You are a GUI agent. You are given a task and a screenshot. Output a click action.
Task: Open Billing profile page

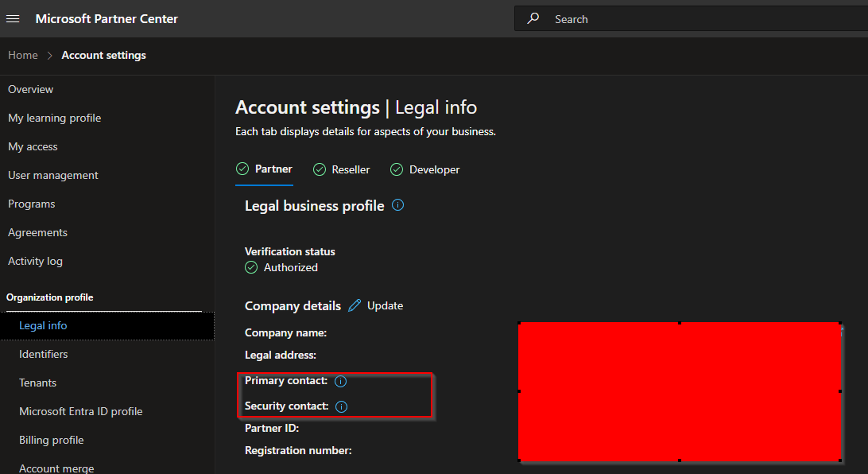[x=52, y=441]
